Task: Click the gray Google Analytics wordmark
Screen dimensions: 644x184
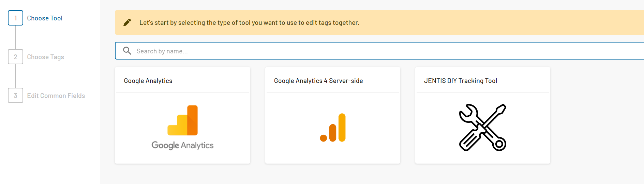Action: point(182,146)
